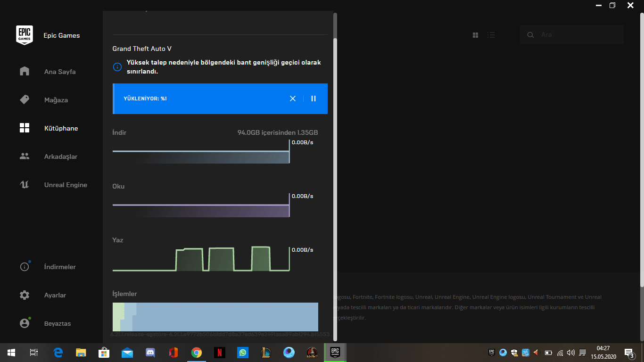Click the Epic Games system tray icon
644x362 pixels.
click(492, 352)
